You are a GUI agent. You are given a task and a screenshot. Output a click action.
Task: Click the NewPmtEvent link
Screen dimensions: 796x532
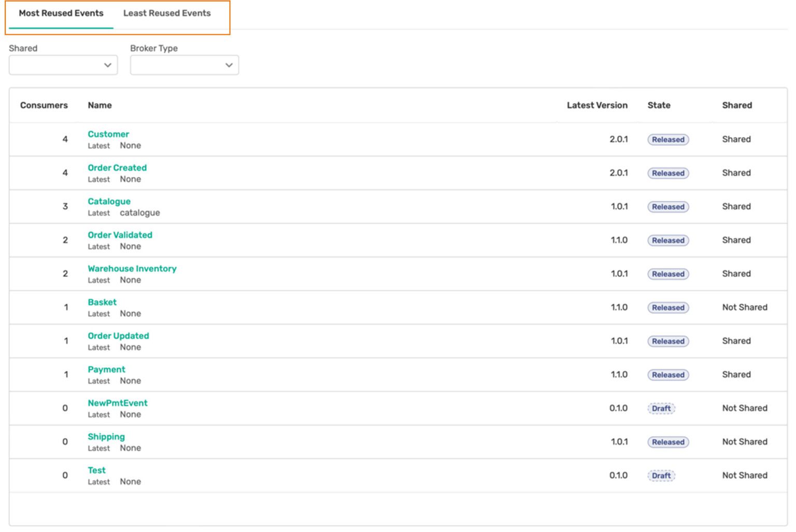pyautogui.click(x=118, y=403)
